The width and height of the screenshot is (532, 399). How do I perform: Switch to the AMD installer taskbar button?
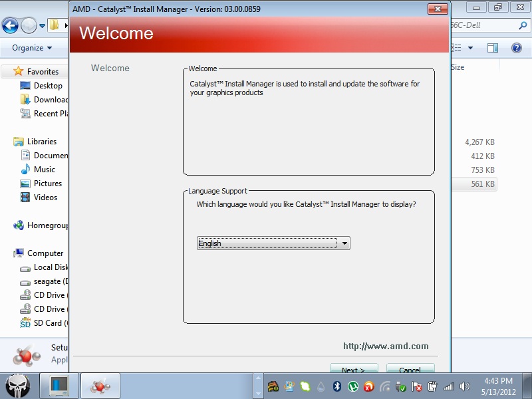coord(100,386)
